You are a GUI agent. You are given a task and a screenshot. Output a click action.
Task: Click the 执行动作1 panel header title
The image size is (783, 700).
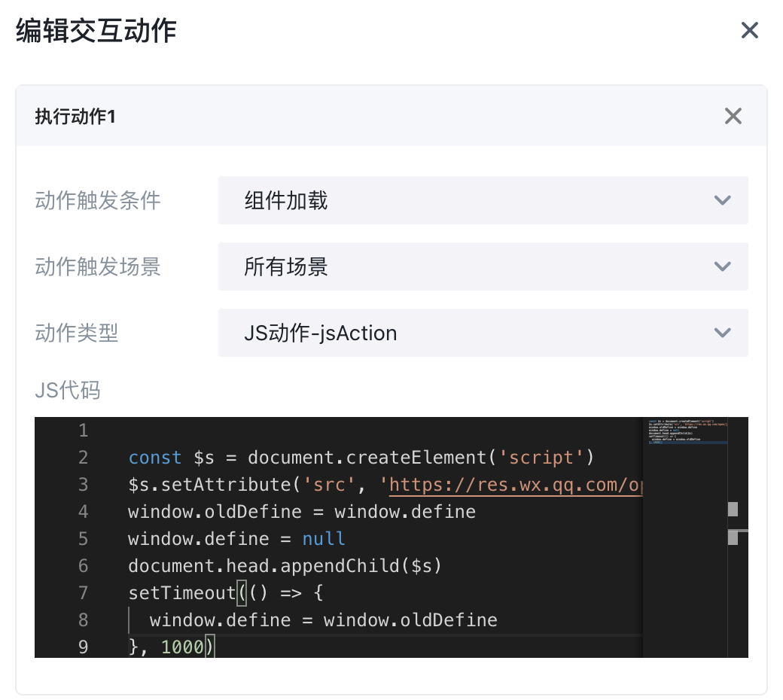[75, 117]
